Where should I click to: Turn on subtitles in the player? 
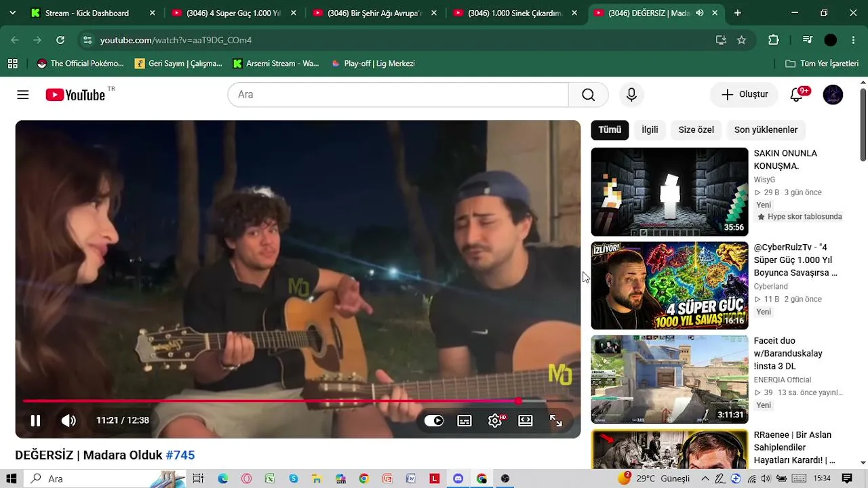pos(465,421)
